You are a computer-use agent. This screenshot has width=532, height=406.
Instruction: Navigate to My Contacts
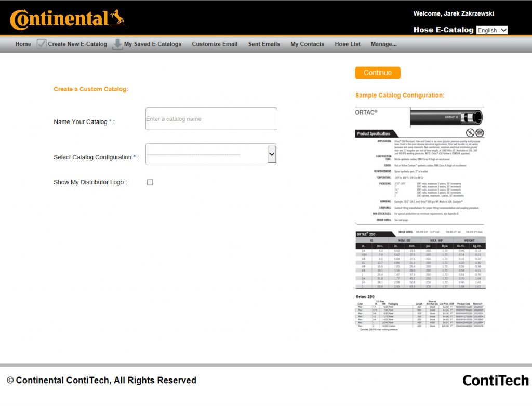[x=307, y=44]
